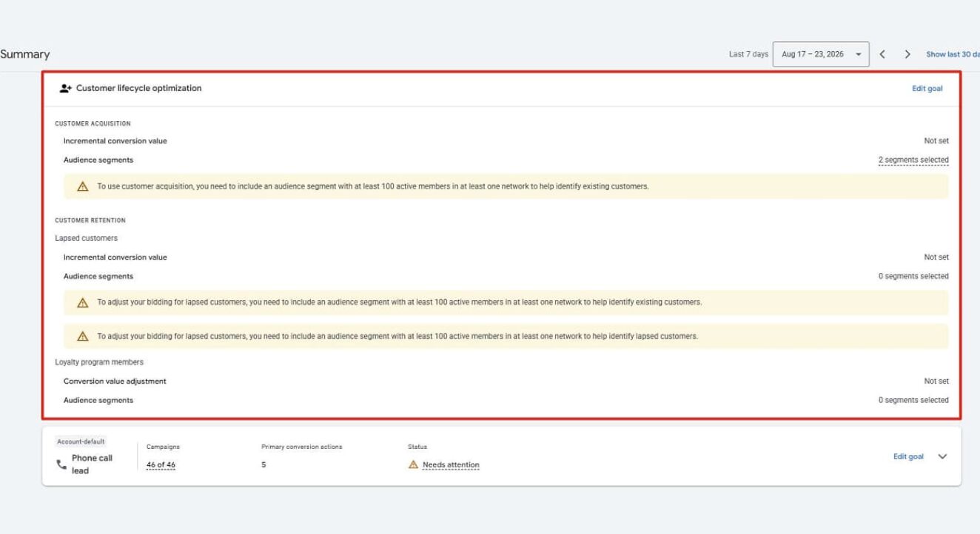Click the Primary conversion actions column label

point(302,447)
